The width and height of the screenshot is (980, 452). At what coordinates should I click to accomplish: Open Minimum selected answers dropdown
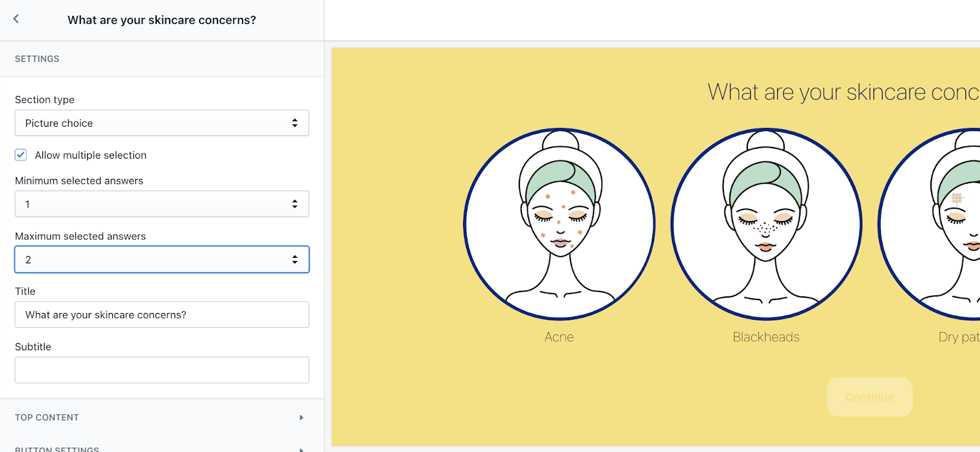coord(162,204)
